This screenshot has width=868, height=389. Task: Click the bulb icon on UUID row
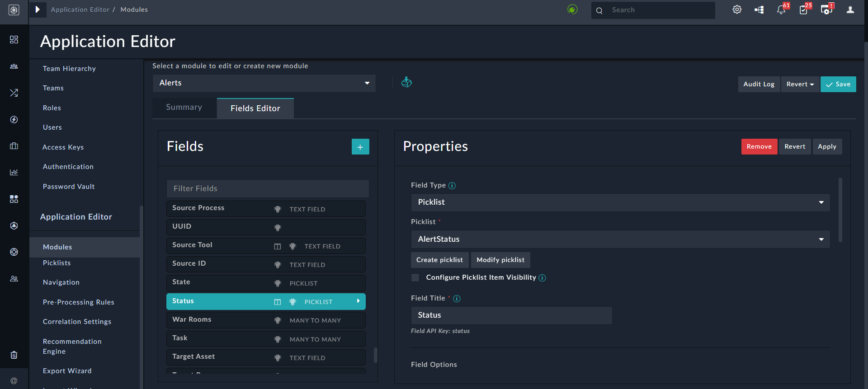pyautogui.click(x=278, y=228)
